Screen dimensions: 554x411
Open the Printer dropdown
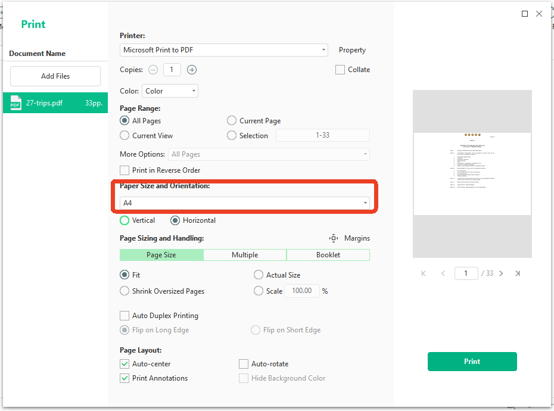(224, 50)
